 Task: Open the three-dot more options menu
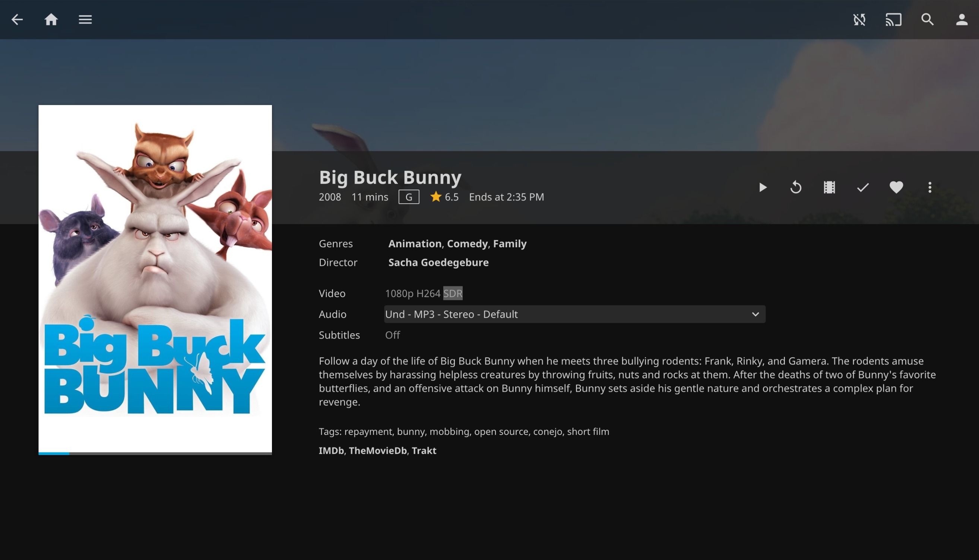coord(930,187)
